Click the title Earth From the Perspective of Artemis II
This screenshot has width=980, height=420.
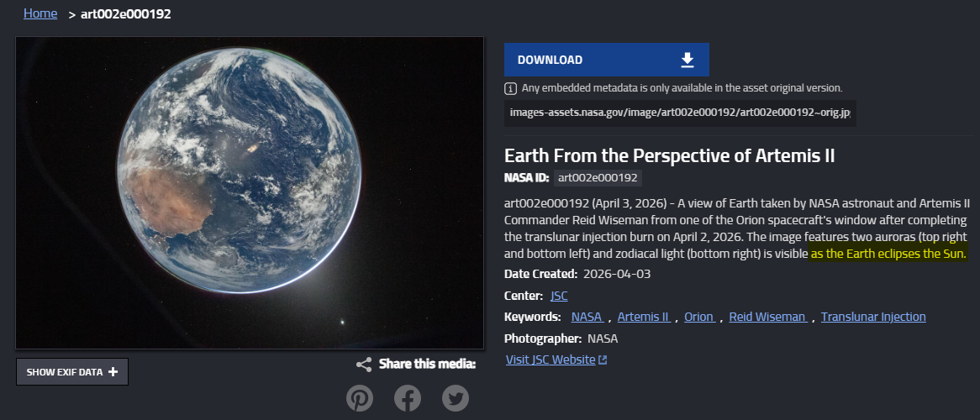coord(669,155)
